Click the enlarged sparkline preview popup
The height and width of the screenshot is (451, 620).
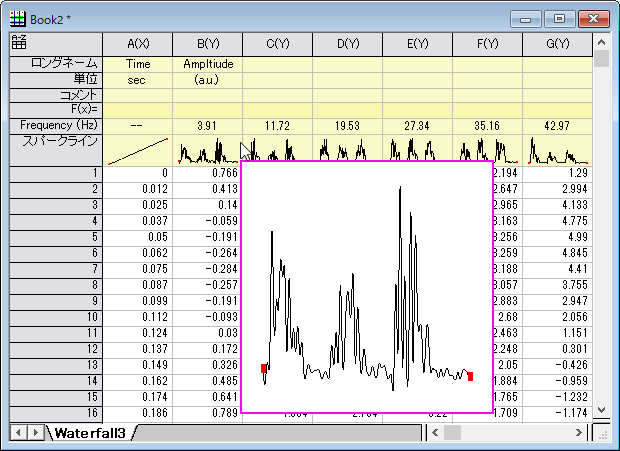pyautogui.click(x=367, y=287)
